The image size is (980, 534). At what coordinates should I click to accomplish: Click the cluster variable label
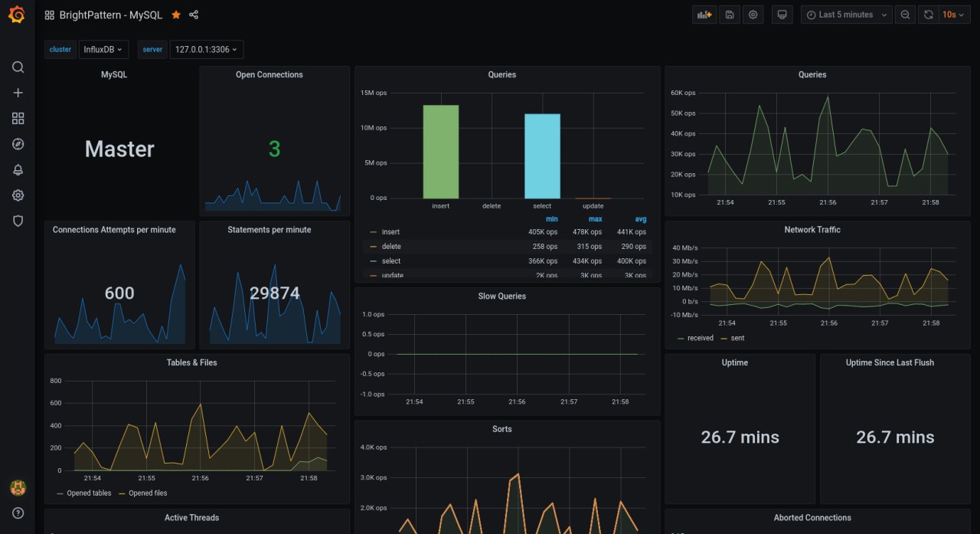tap(60, 49)
